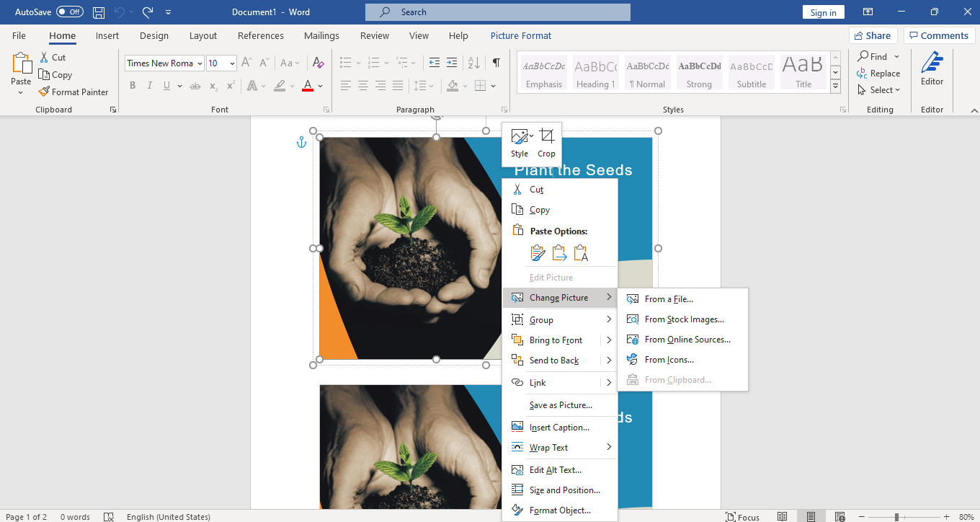This screenshot has height=522, width=980.
Task: Open the font name dropdown
Action: [x=200, y=63]
